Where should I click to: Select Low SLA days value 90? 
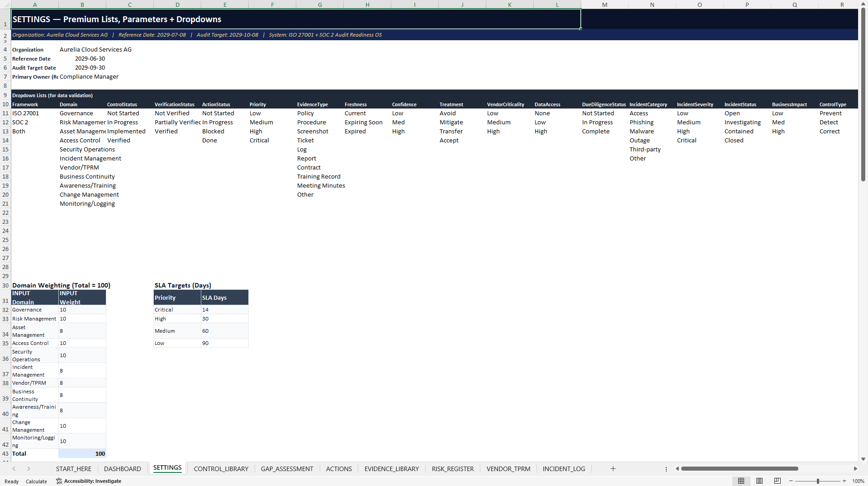(x=225, y=343)
